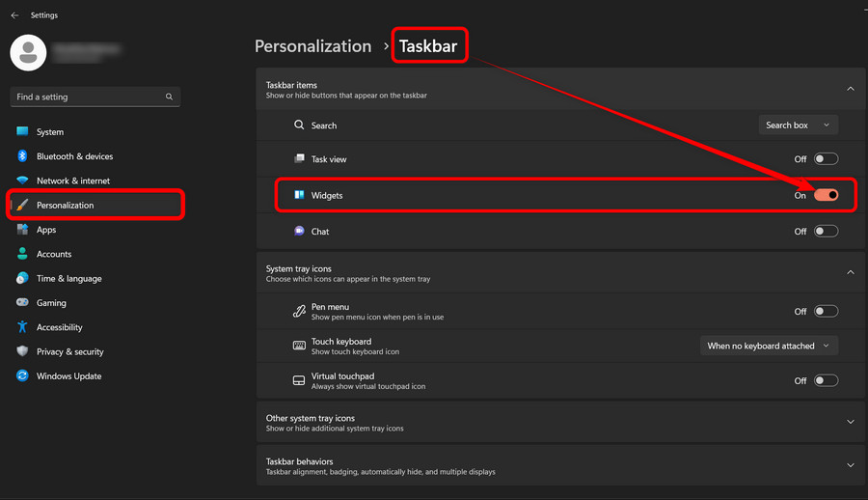The width and height of the screenshot is (868, 500).
Task: Switch on the Virtual touchpad toggle
Action: pos(826,381)
